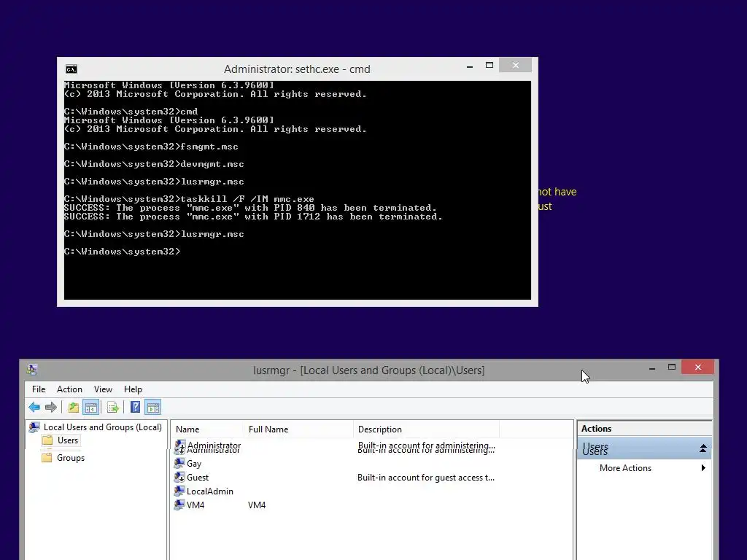Click the 'taskkill /F /IM mmc.exe' command line
The image size is (747, 560).
click(189, 199)
